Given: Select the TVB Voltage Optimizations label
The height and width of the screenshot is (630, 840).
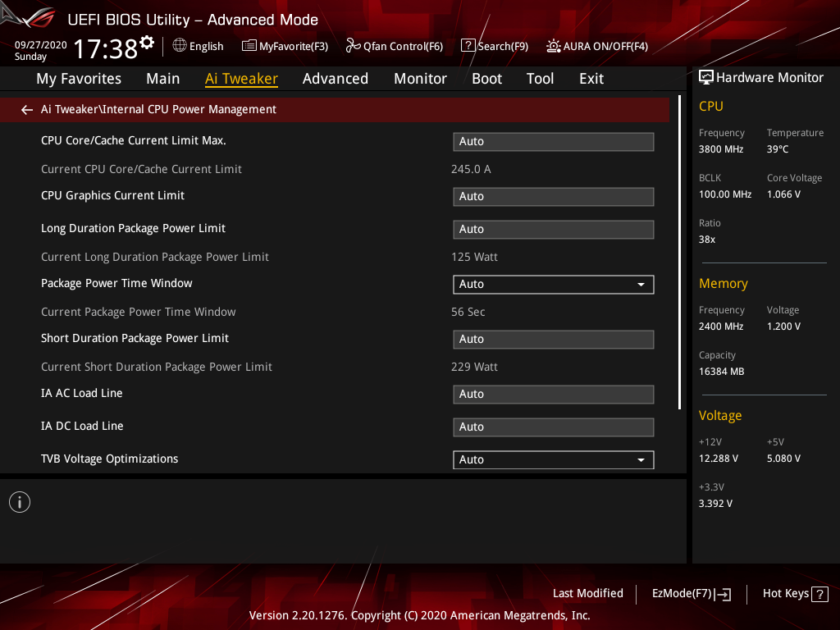Looking at the screenshot, I should (x=109, y=459).
